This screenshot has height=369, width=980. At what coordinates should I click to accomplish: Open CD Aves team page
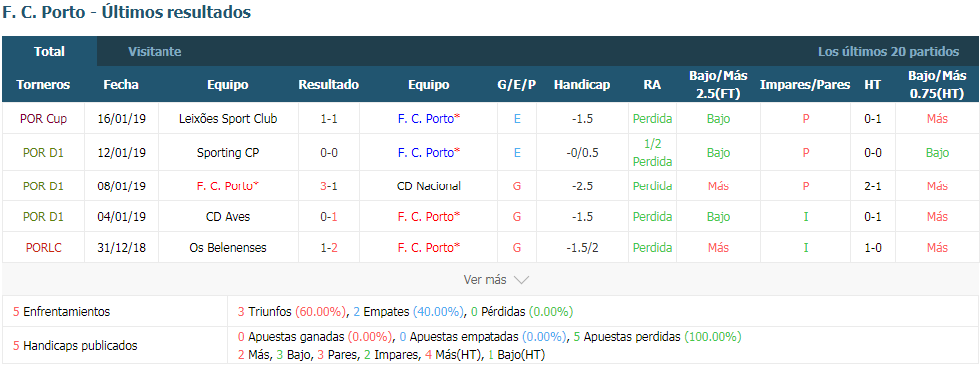(x=228, y=217)
